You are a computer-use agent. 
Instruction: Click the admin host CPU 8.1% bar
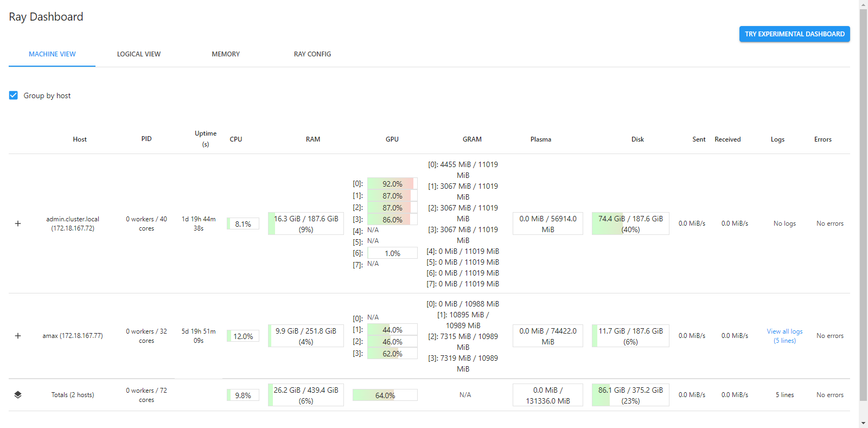click(243, 223)
